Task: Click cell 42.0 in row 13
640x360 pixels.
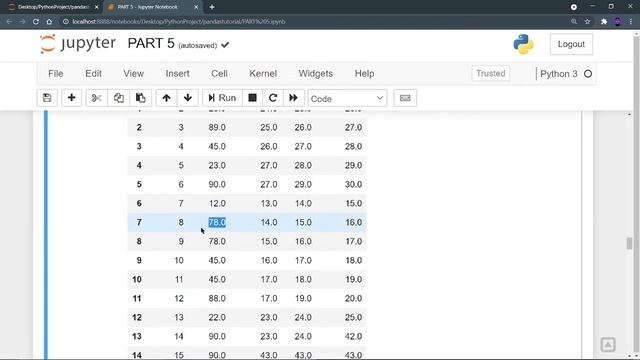Action: 353,336
